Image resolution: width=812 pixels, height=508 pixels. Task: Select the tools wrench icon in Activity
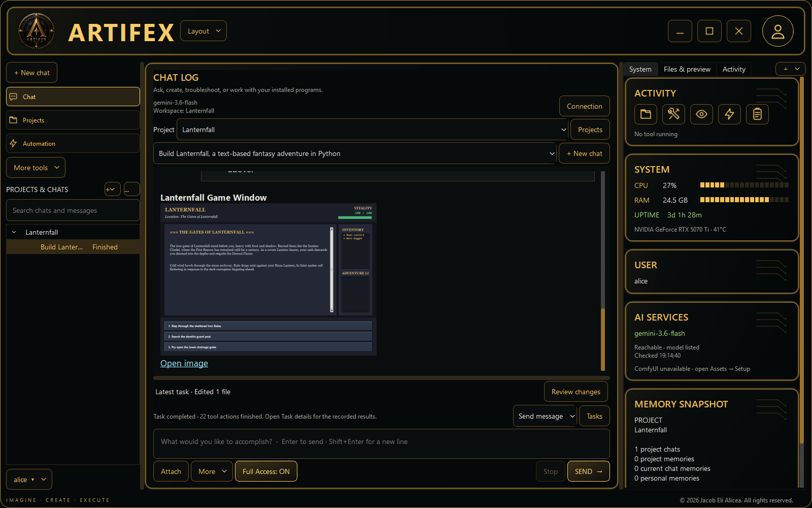tap(673, 114)
